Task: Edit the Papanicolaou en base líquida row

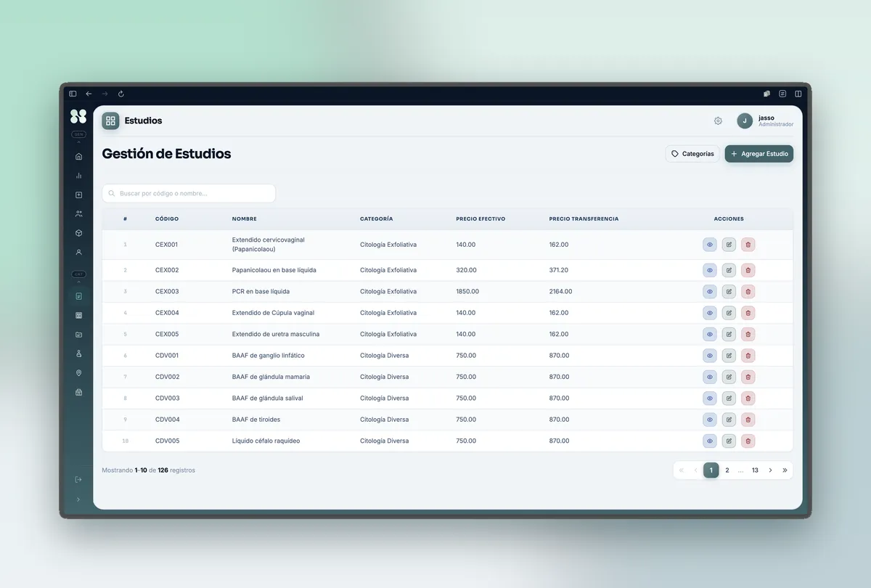Action: [729, 270]
